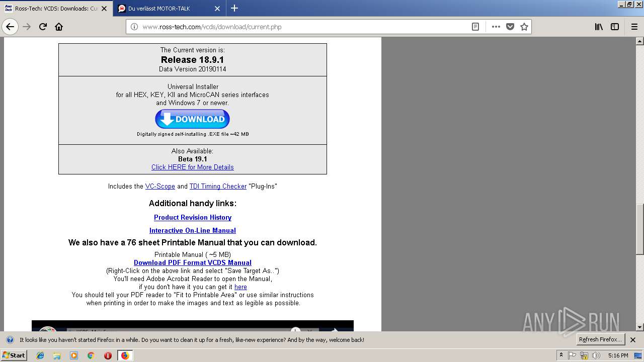Select the Firefox taskbar button
644x362 pixels.
click(125, 355)
